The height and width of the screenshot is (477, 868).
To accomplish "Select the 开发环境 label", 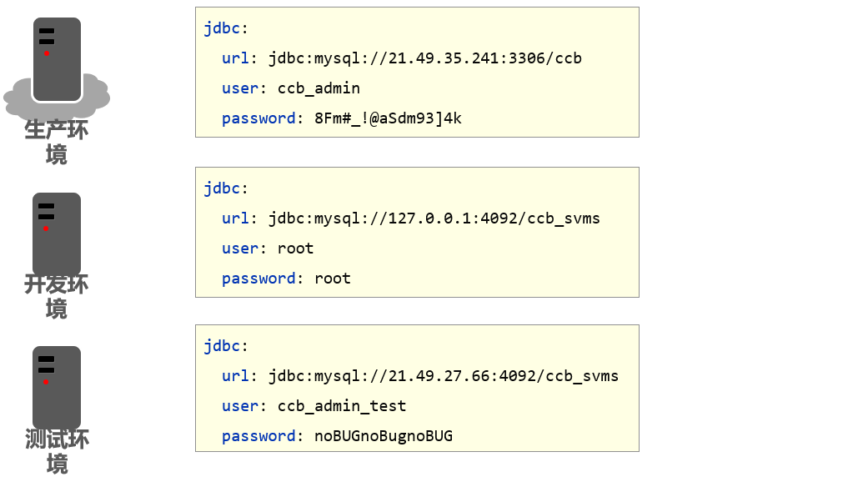I will point(57,296).
